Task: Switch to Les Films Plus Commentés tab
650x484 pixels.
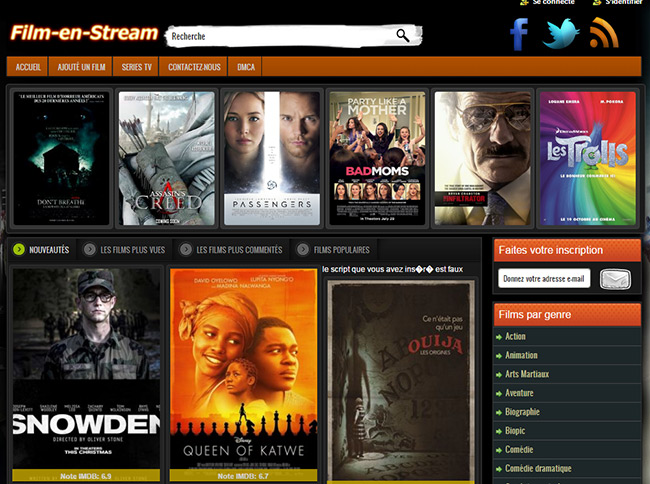Action: (x=239, y=250)
